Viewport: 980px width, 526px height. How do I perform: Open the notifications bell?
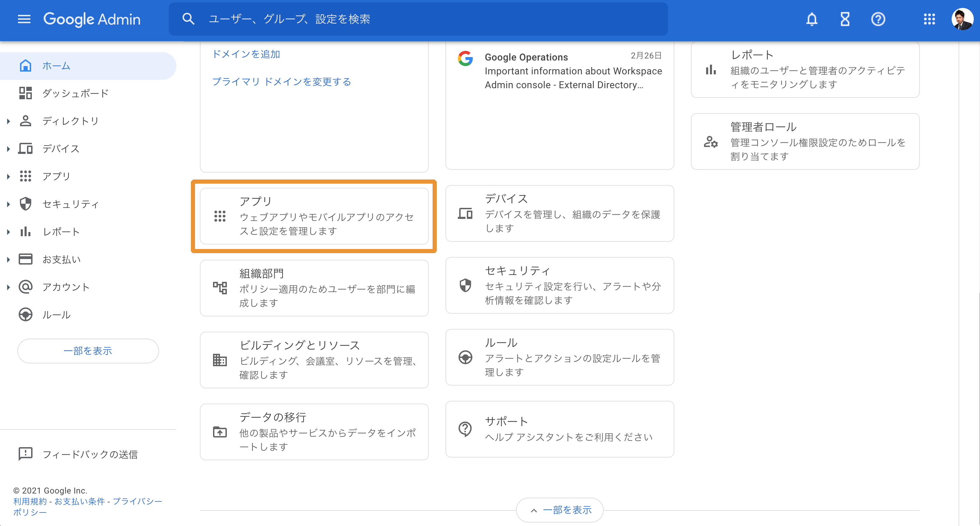click(x=812, y=19)
